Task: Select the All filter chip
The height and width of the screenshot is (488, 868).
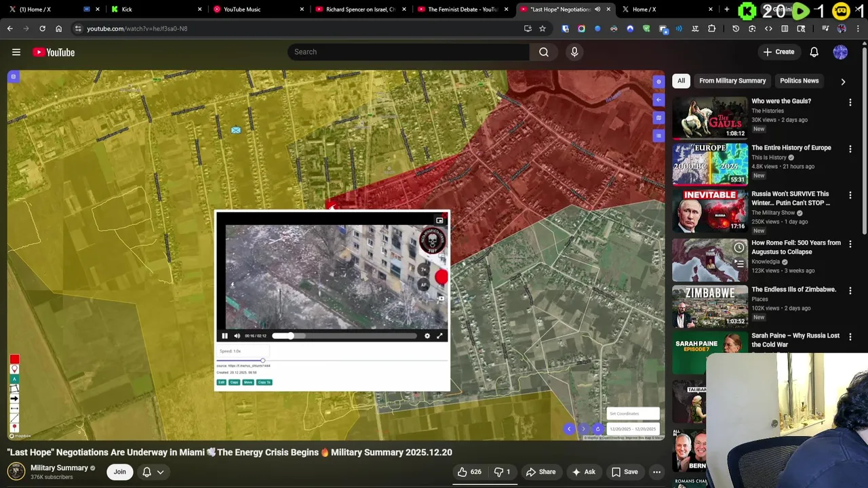Action: (x=682, y=81)
